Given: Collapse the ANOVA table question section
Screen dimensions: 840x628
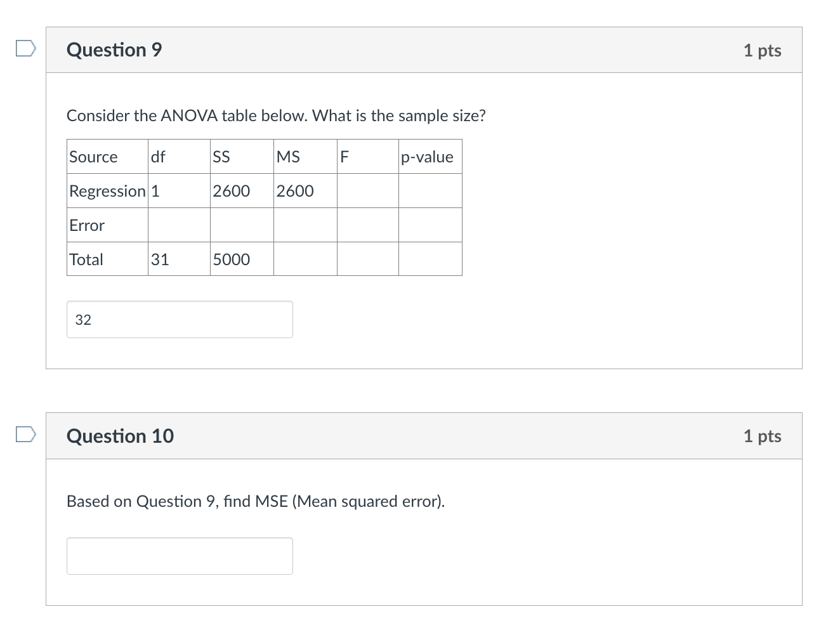Looking at the screenshot, I should tap(424, 49).
